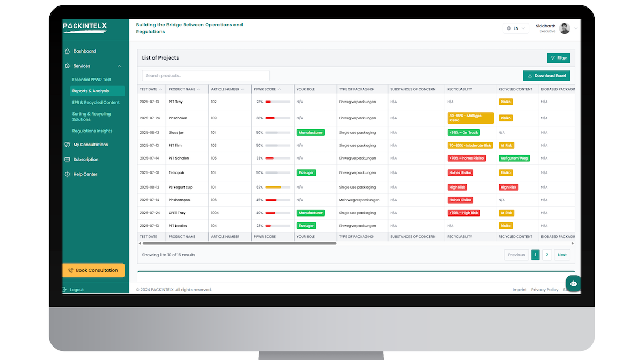Click the Filter button
Image resolution: width=644 pixels, height=360 pixels.
pyautogui.click(x=558, y=58)
